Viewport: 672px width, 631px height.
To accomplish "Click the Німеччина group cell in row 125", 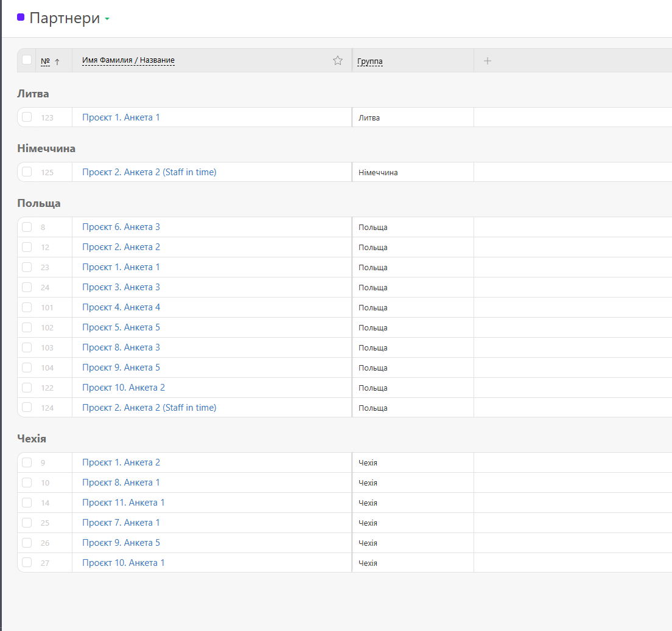I will [x=378, y=173].
